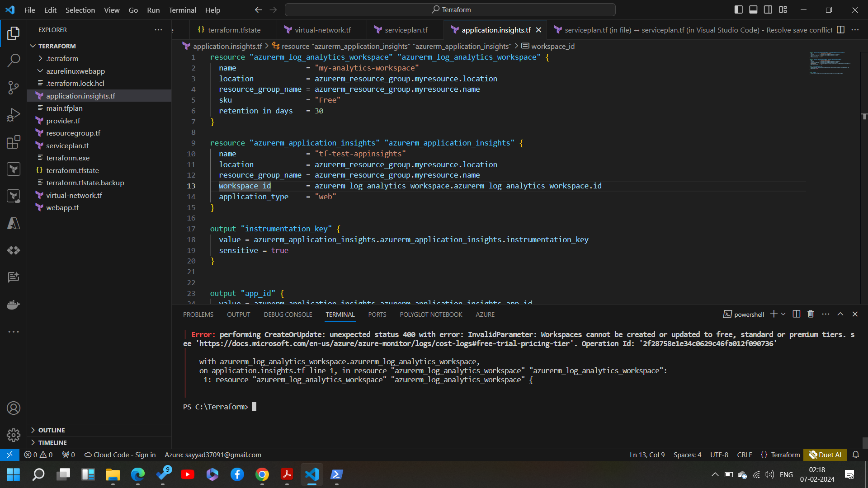868x488 pixels.
Task: Switch to the terraform.tfstate tab
Action: (x=234, y=30)
